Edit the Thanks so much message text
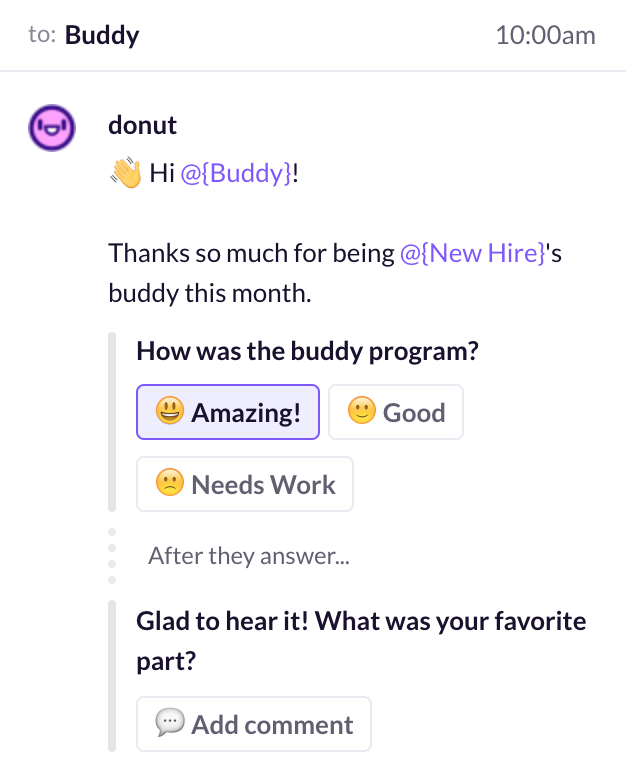This screenshot has width=626, height=776. click(335, 273)
